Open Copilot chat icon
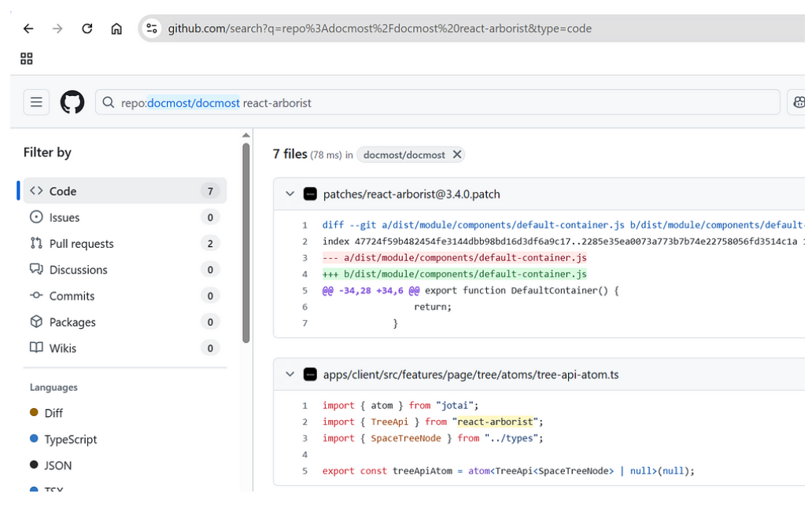The width and height of the screenshot is (812, 512). tap(799, 102)
